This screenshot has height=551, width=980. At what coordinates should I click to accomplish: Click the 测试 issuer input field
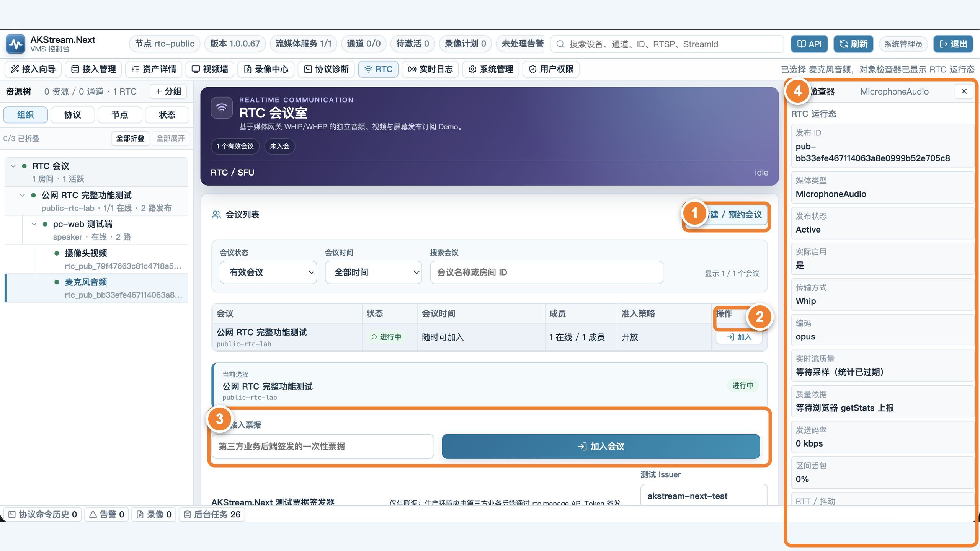click(x=704, y=496)
